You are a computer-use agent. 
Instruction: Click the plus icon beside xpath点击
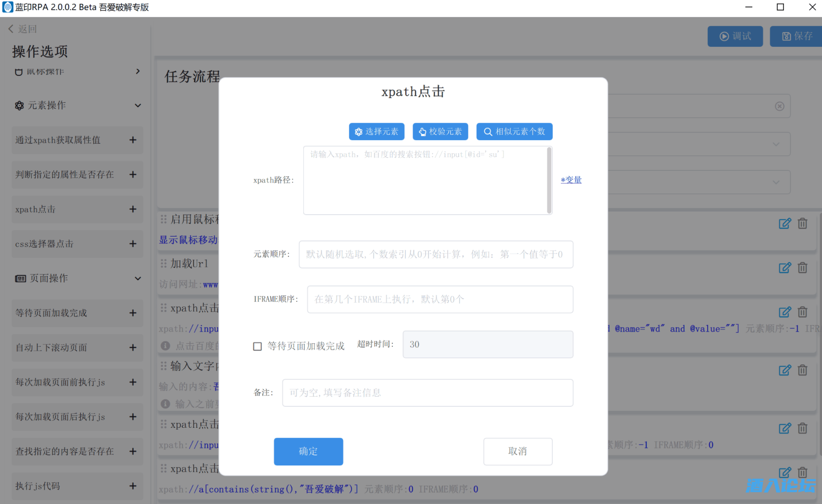pyautogui.click(x=133, y=209)
